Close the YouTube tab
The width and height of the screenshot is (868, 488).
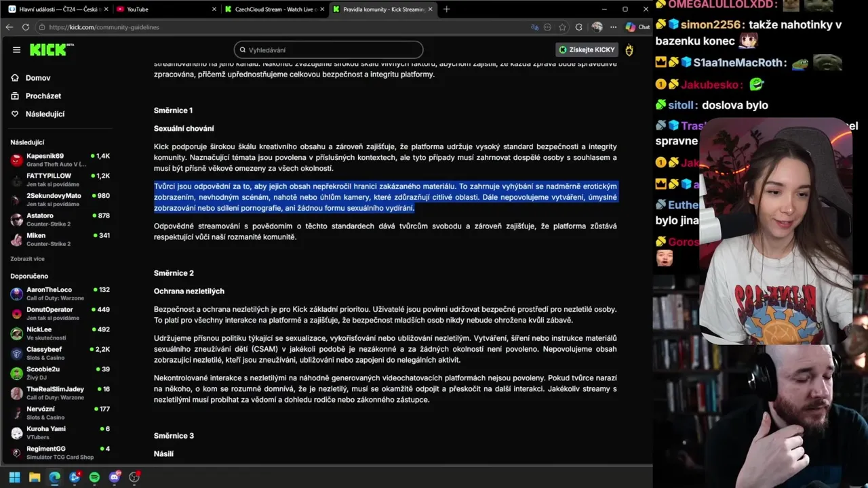214,9
